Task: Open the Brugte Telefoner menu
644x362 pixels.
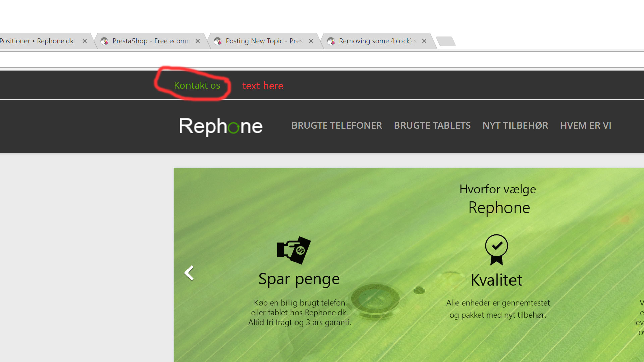Action: pyautogui.click(x=336, y=125)
